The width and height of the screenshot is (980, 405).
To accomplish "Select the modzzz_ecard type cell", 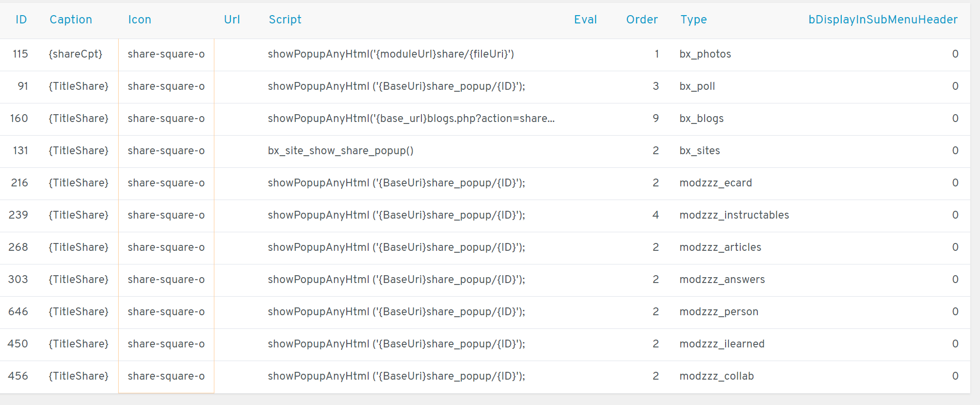I will point(715,183).
